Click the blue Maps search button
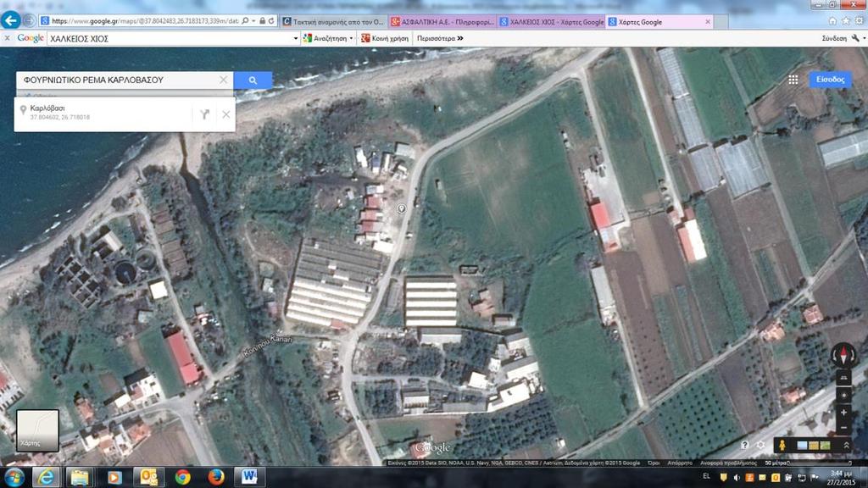868x488 pixels. 253,80
